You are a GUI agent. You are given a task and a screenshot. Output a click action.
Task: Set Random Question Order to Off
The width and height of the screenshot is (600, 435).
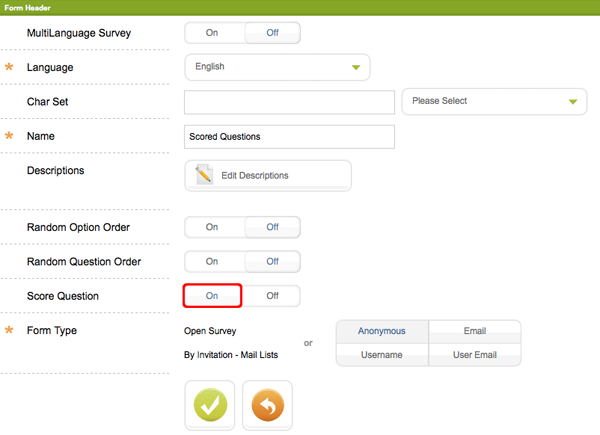tap(272, 261)
